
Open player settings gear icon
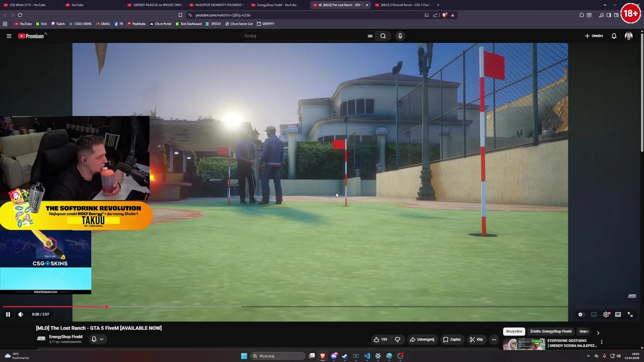click(x=606, y=314)
